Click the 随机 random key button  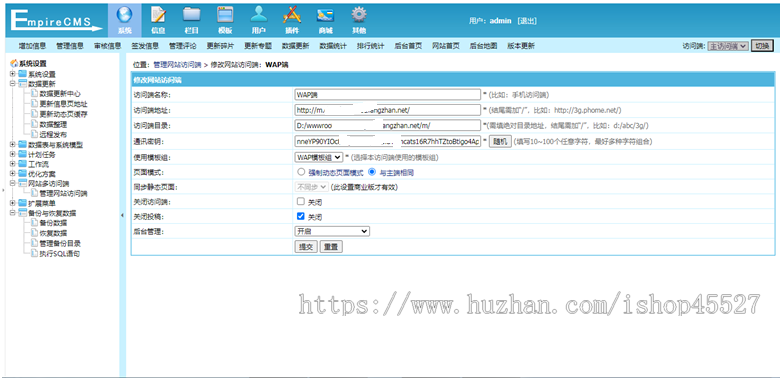pyautogui.click(x=500, y=142)
